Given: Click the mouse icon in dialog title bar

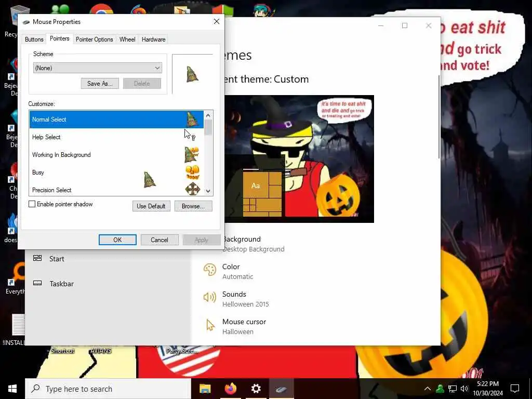Looking at the screenshot, I should click(26, 22).
